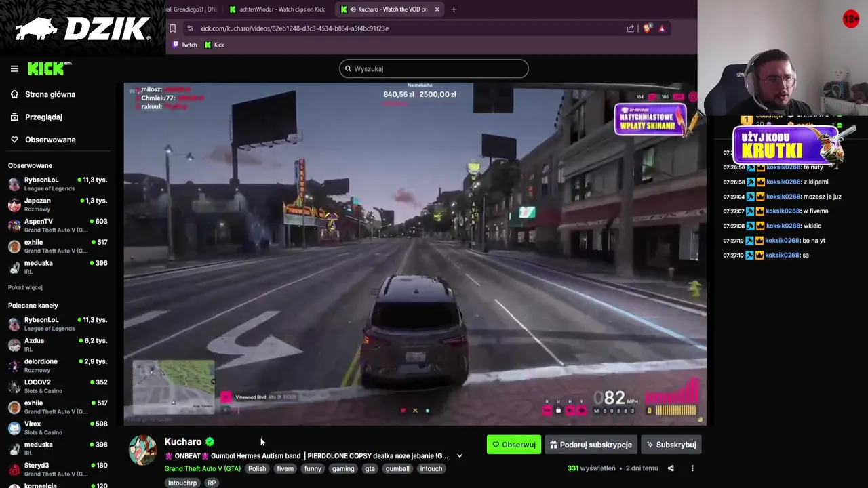The height and width of the screenshot is (488, 868).
Task: Expand the stream title chevron
Action: pyautogui.click(x=459, y=455)
